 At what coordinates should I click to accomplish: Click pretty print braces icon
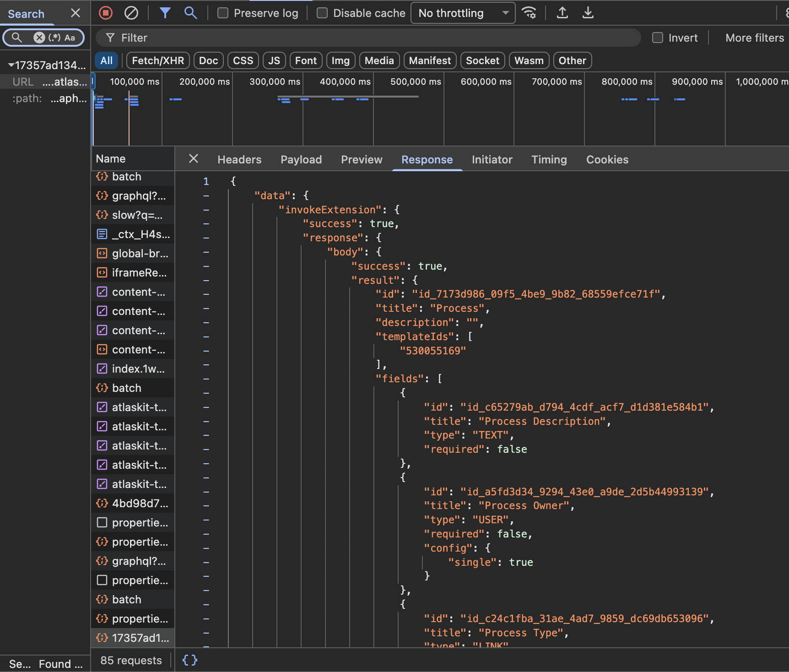point(190,660)
